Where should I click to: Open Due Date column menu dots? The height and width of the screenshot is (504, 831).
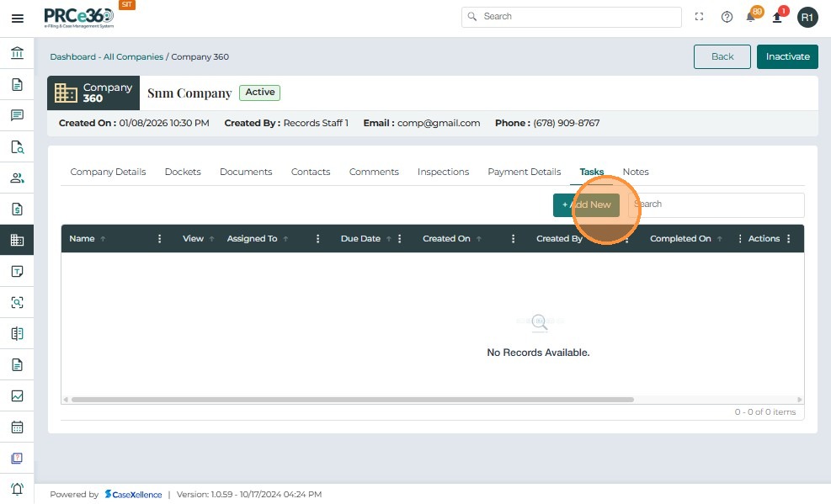400,239
